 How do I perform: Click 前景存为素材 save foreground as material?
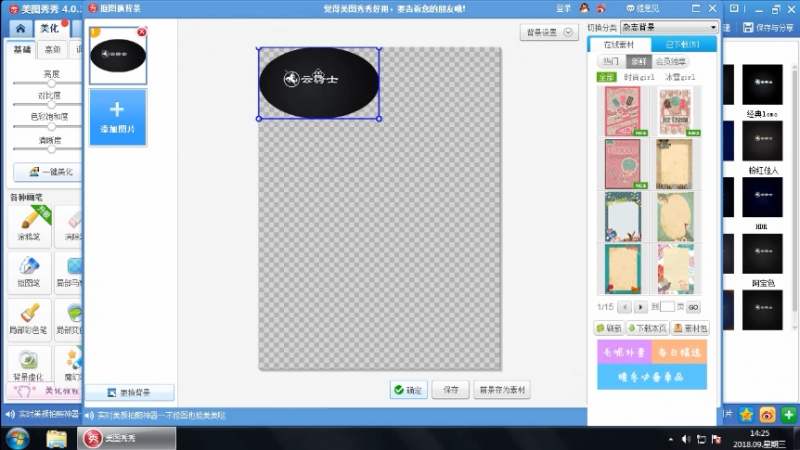502,390
